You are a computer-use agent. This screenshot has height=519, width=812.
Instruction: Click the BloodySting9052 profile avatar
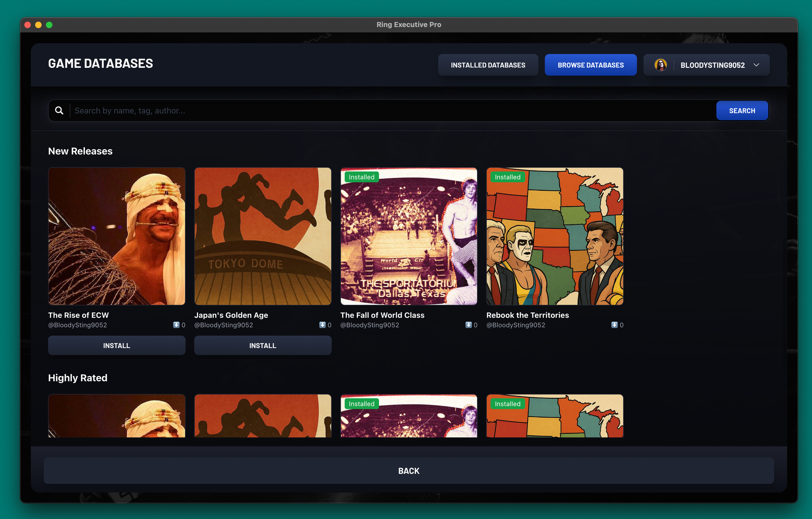[x=661, y=65]
